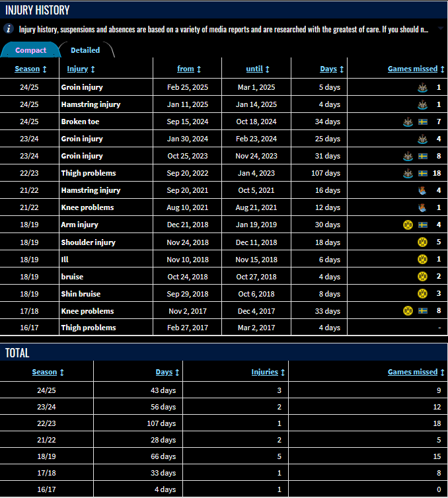
Task: Click the Dortmund crest in Oct 24, 2018 bruise row
Action: coord(422,276)
